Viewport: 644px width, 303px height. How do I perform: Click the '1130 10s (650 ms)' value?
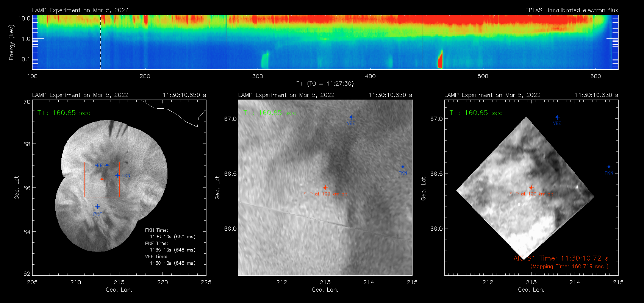point(173,237)
